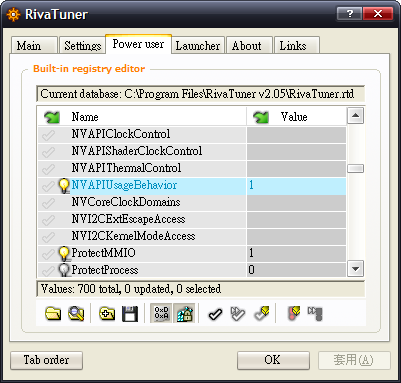Click empty value cell of NVAPIClockControl
This screenshot has width=401, height=383.
pos(296,135)
